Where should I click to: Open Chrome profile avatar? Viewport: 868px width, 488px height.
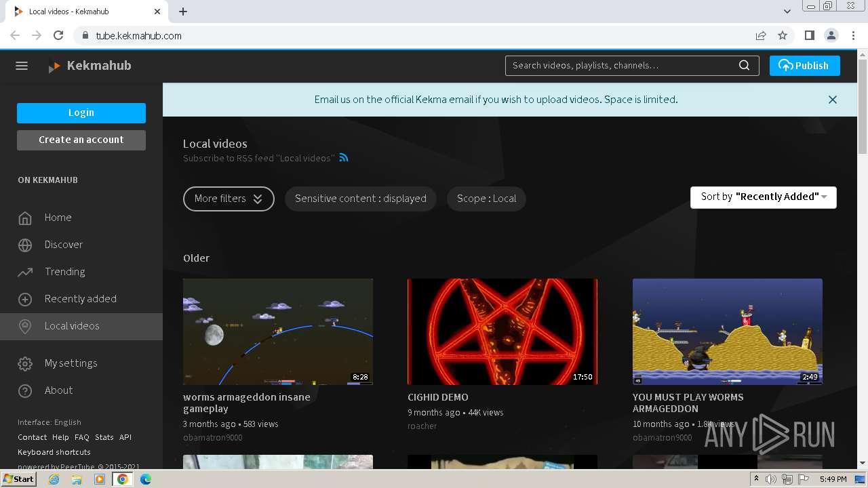pyautogui.click(x=831, y=36)
